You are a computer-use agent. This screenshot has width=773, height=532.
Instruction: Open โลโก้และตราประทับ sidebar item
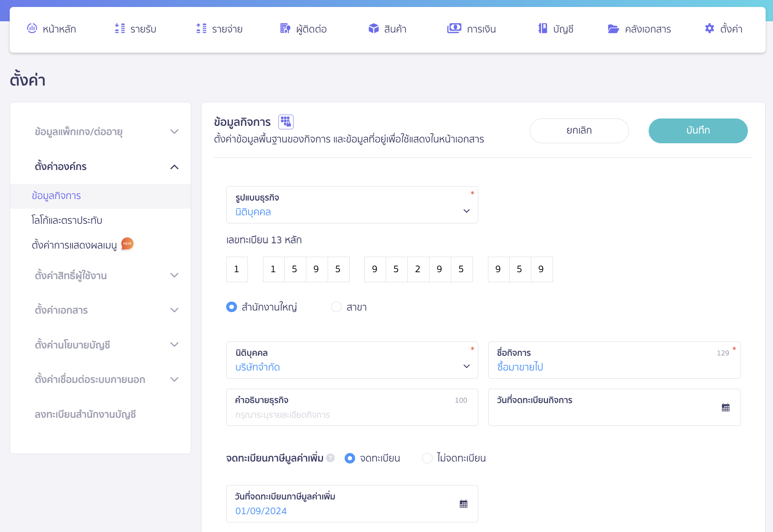click(x=67, y=220)
